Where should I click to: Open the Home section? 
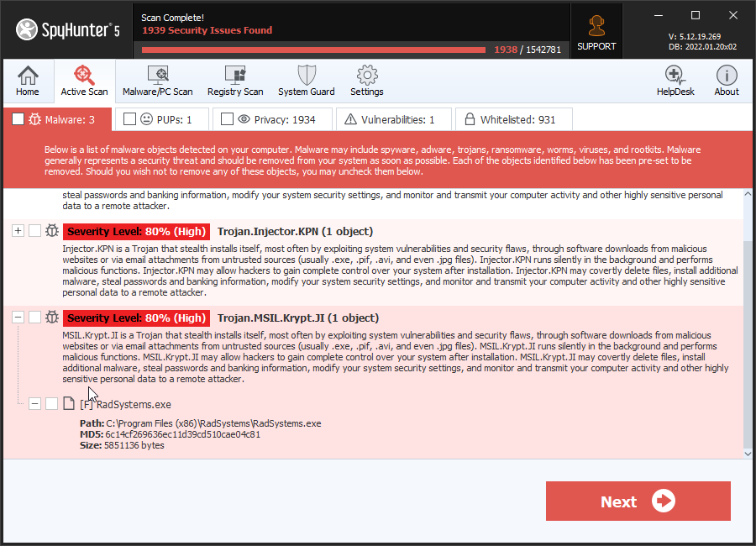28,81
